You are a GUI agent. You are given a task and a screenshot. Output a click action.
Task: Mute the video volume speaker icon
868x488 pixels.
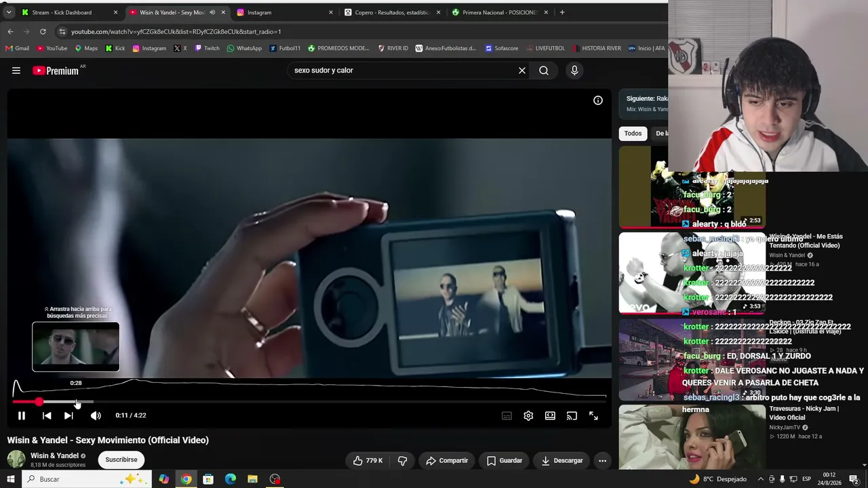point(96,415)
